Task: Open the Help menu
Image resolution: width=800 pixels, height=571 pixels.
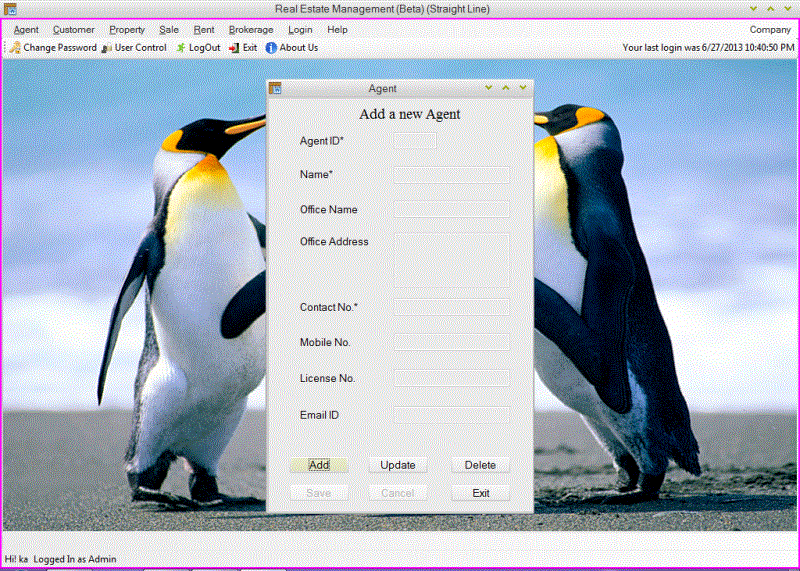Action: (x=337, y=30)
